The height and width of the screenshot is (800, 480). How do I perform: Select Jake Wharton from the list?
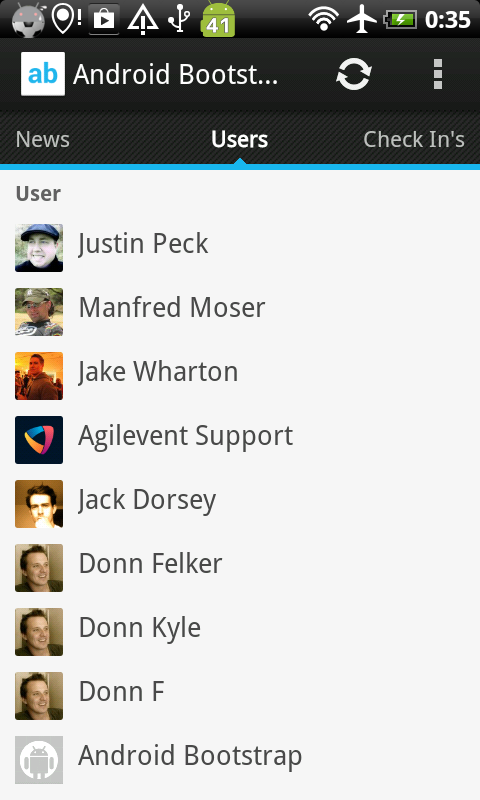tap(240, 376)
